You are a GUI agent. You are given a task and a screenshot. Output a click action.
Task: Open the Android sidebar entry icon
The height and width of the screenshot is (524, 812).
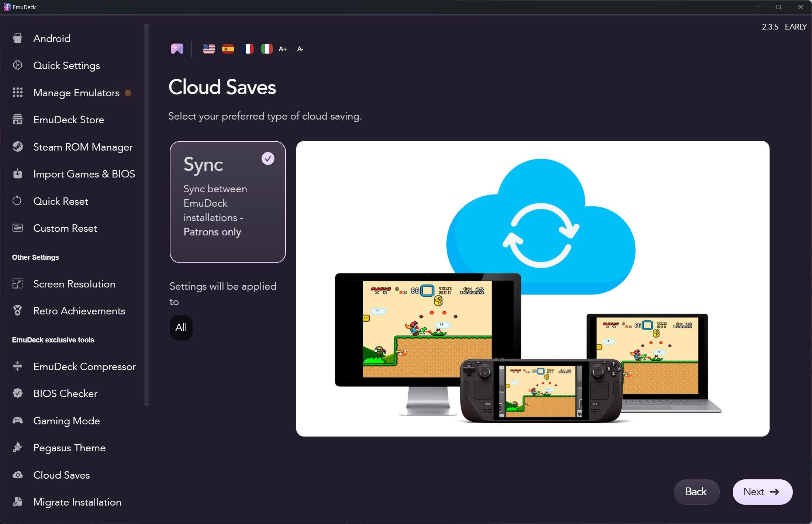coord(17,38)
